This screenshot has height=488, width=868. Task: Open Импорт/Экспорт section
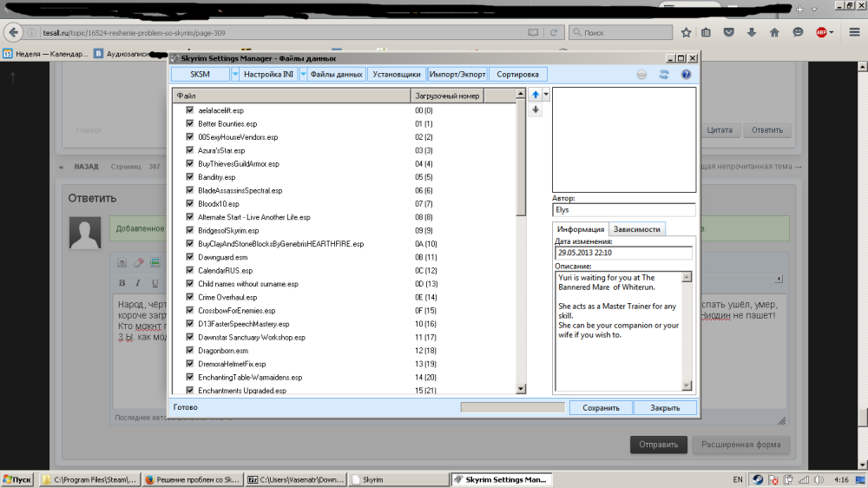point(457,74)
